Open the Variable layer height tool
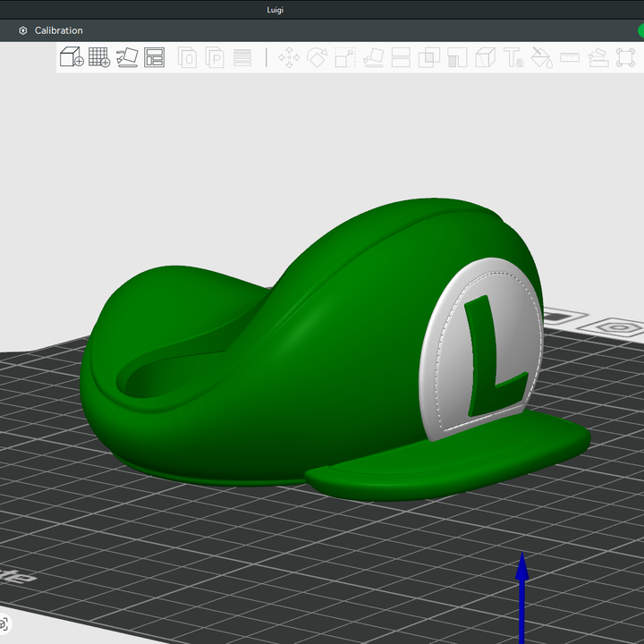This screenshot has height=644, width=644. [x=242, y=58]
